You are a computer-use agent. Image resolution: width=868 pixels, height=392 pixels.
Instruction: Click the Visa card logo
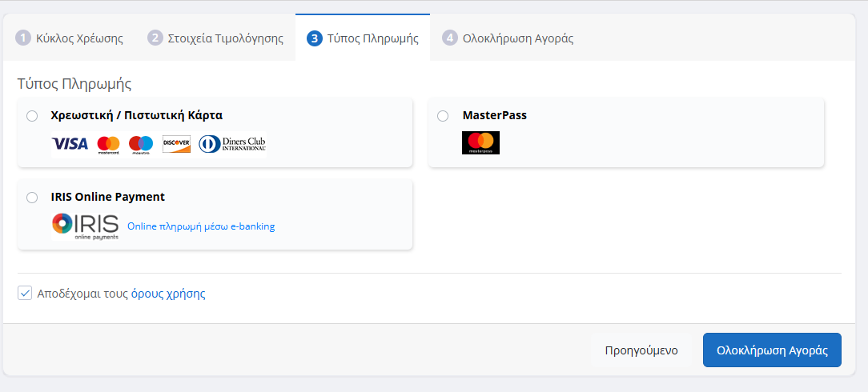[x=70, y=144]
